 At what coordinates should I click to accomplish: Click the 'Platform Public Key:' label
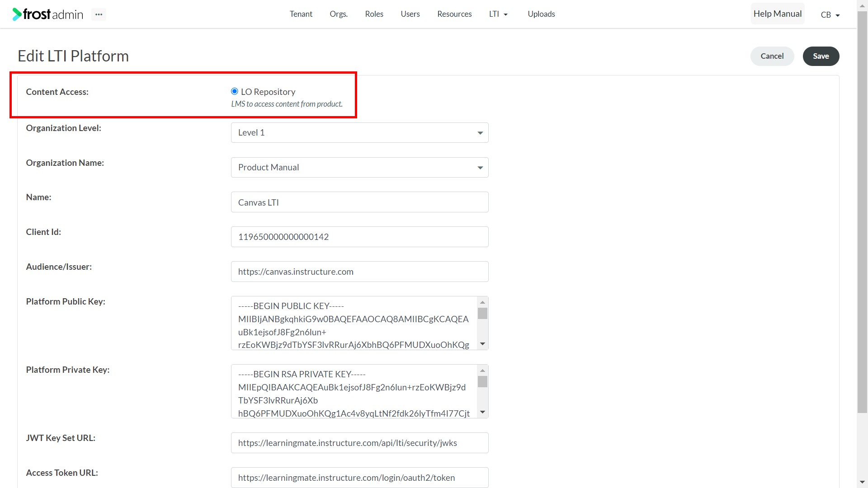(66, 301)
